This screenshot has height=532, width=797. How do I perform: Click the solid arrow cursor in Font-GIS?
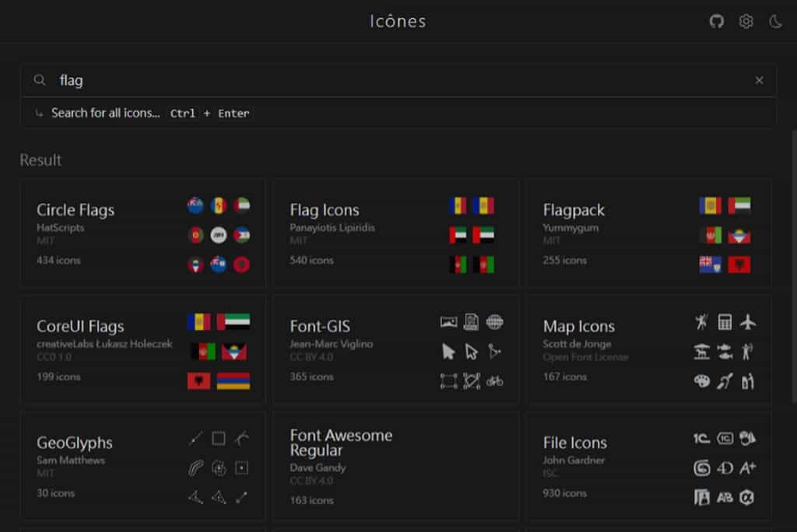pyautogui.click(x=448, y=351)
